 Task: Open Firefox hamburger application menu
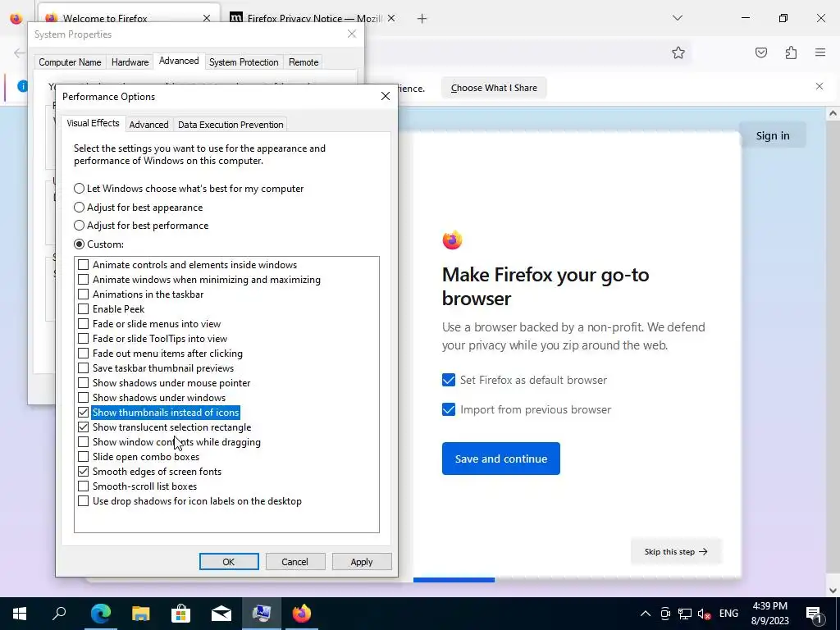click(x=820, y=52)
